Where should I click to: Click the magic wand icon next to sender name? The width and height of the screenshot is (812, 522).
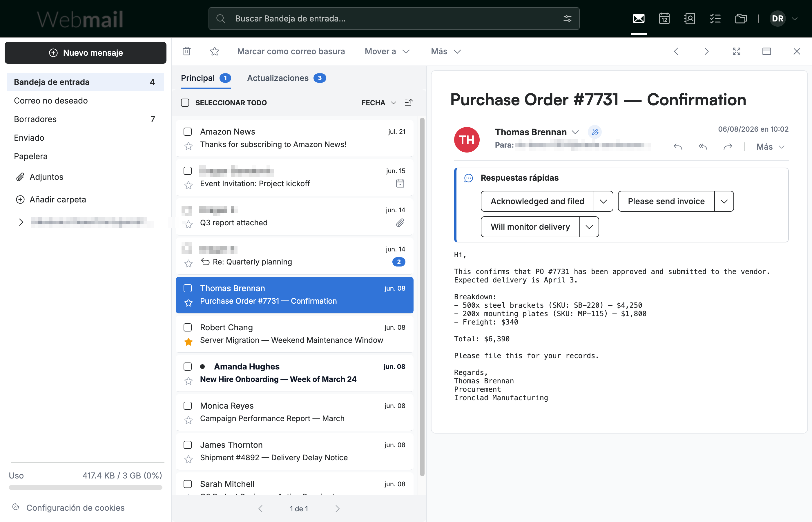(595, 132)
